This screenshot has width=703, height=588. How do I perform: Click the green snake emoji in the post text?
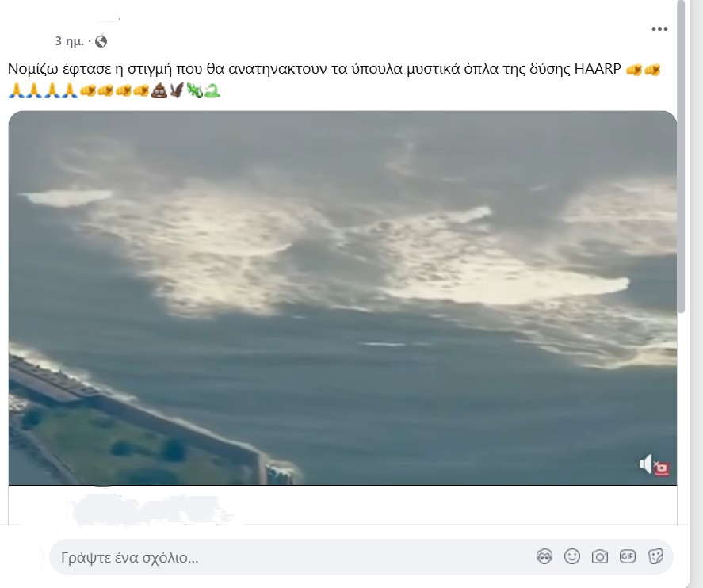(212, 90)
